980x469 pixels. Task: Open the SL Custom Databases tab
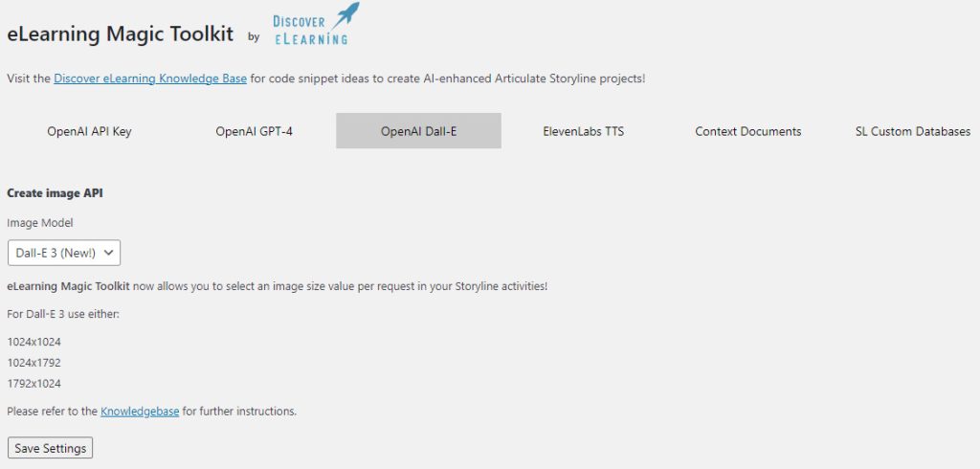pos(912,131)
